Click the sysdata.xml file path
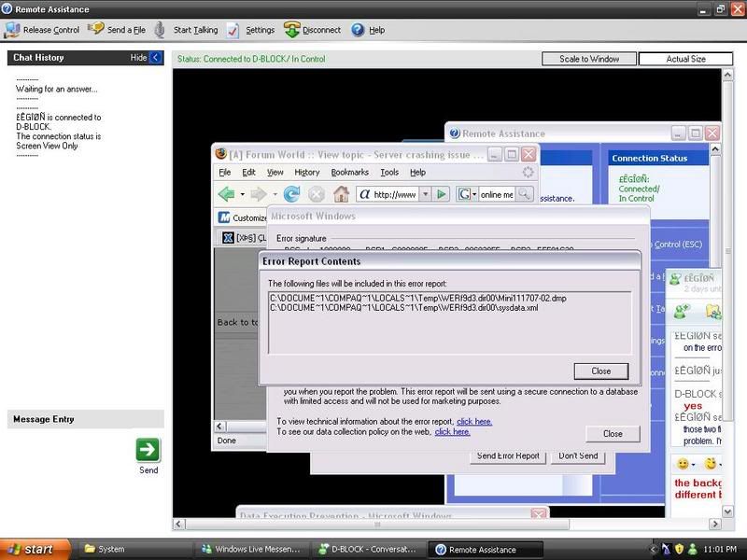 (x=404, y=308)
